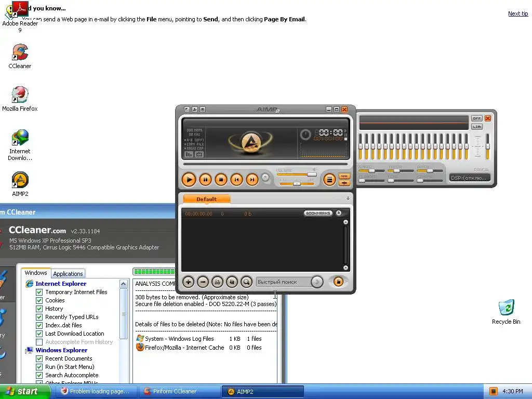
Task: Toggle the equalizer button in AIMP
Action: pyautogui.click(x=344, y=176)
